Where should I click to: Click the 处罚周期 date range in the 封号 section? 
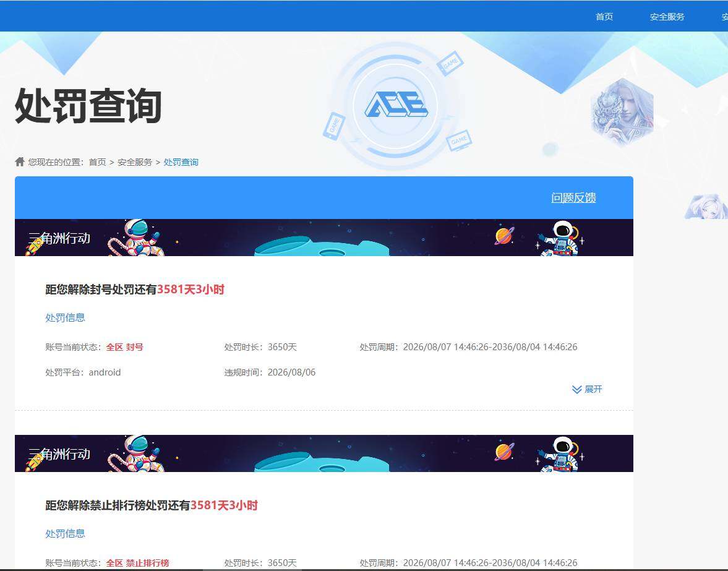tap(468, 347)
